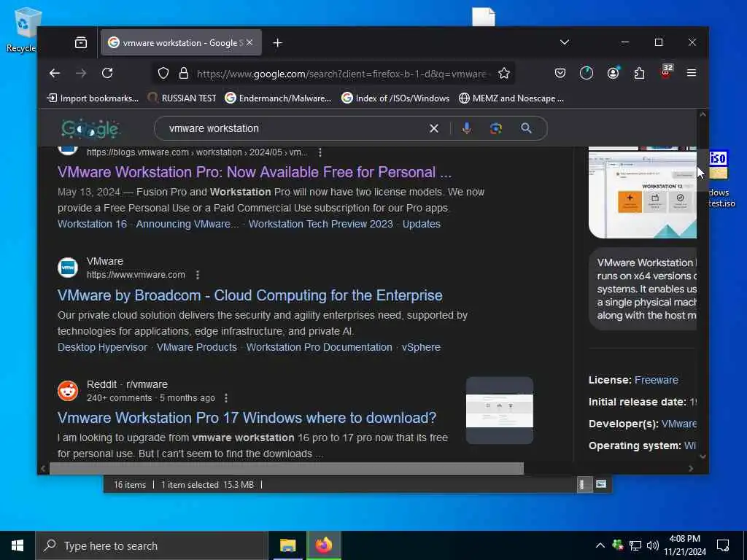This screenshot has height=560, width=747.
Task: Open VMware Workstation Pro: Now Available Free result
Action: pyautogui.click(x=255, y=172)
